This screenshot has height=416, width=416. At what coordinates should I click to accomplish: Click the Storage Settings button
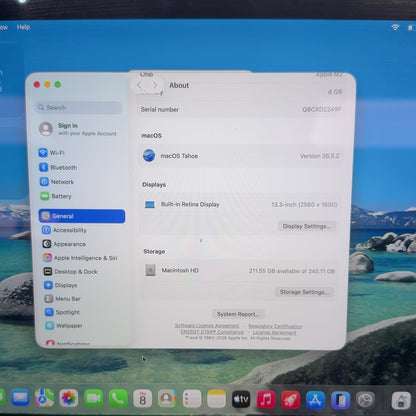[x=304, y=292]
